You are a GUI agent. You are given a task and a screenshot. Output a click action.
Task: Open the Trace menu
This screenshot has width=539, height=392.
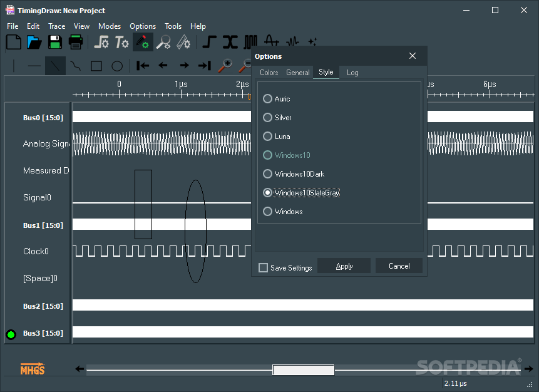[57, 26]
